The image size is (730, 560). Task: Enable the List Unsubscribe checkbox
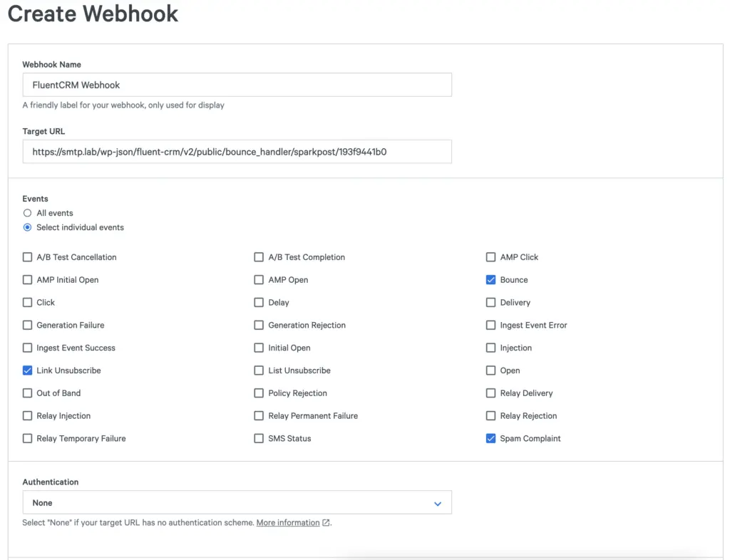(x=259, y=370)
